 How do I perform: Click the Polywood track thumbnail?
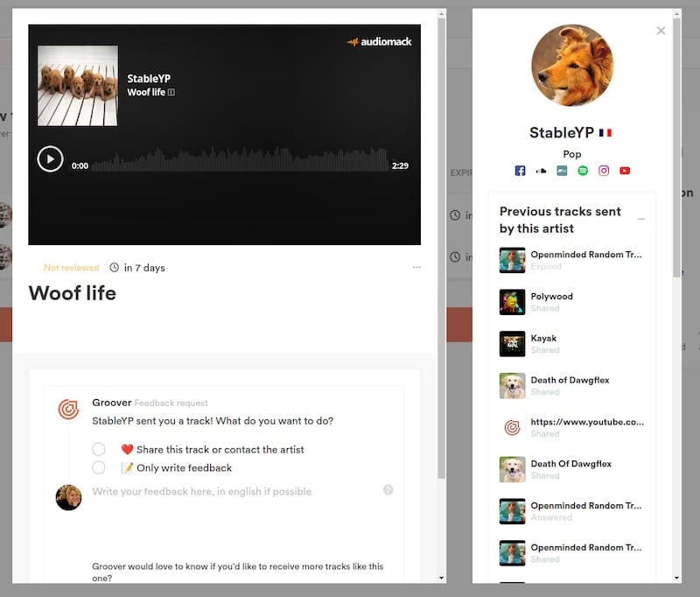(x=513, y=302)
